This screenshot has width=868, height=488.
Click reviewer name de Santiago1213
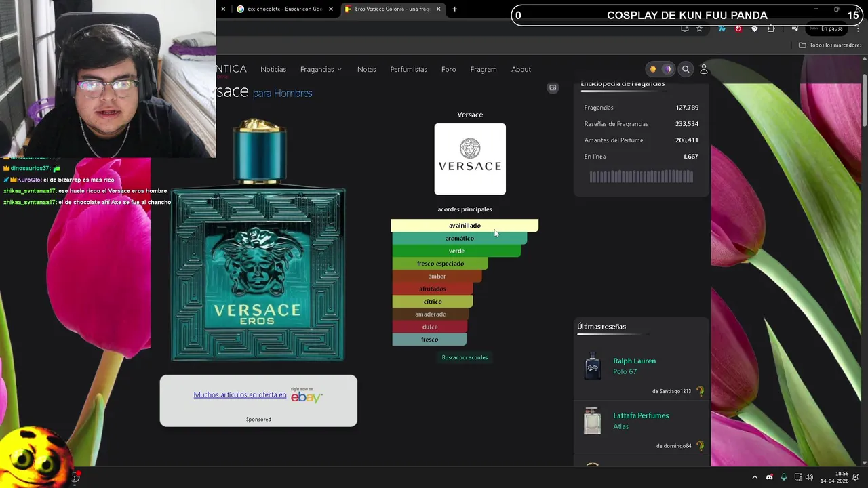(x=671, y=391)
